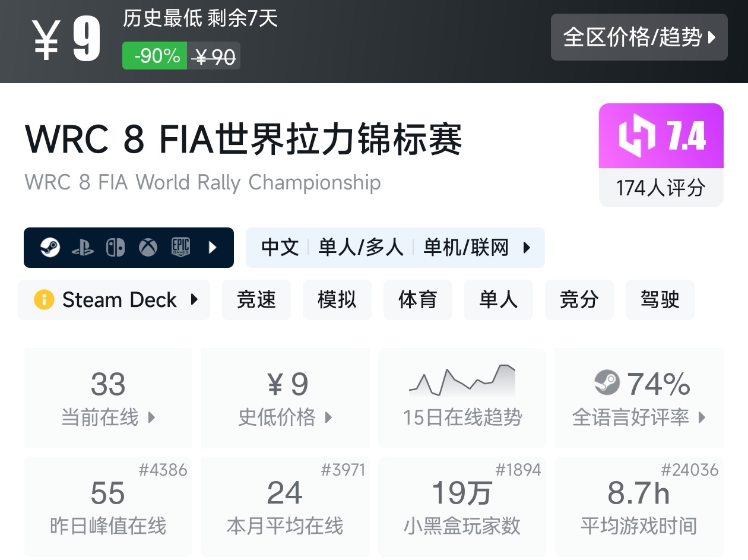The height and width of the screenshot is (560, 748).
Task: Open 全语言好评率 review rate details
Action: [639, 398]
